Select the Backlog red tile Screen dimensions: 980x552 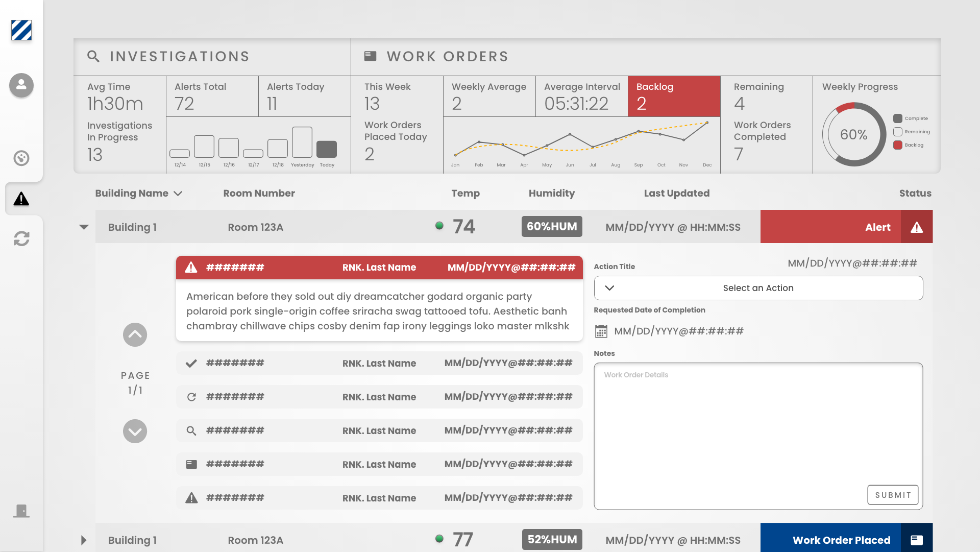point(674,97)
